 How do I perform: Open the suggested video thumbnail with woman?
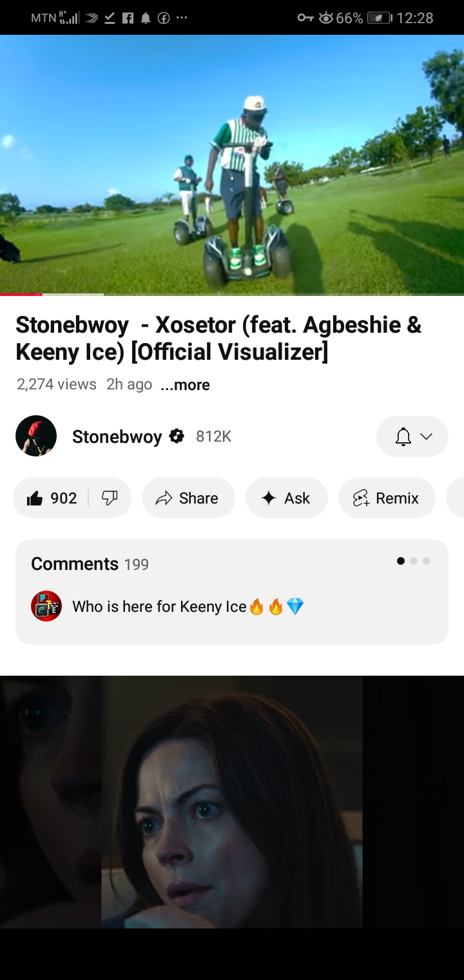coord(232,802)
